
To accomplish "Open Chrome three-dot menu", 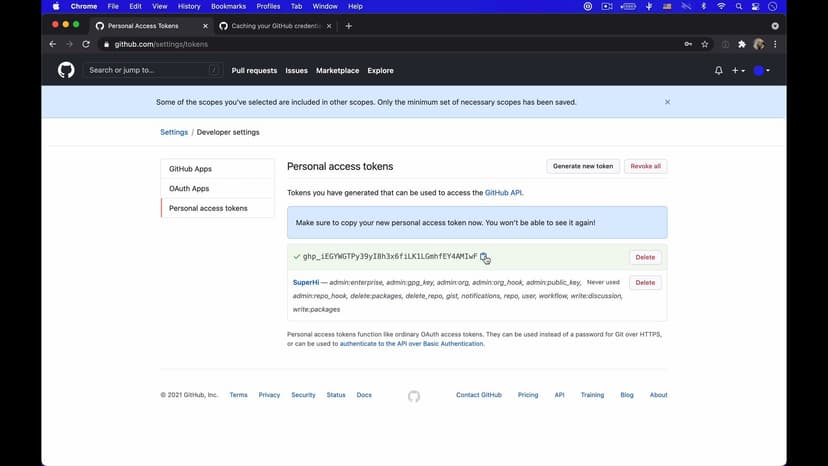I will coord(775,44).
